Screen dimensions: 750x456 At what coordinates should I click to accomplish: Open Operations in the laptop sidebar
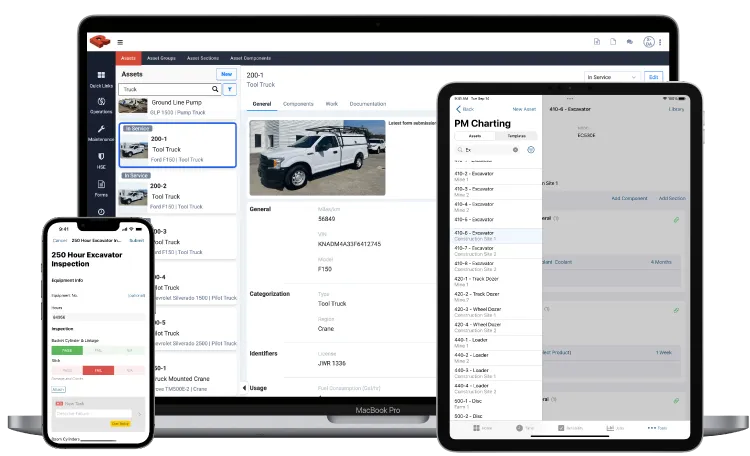click(x=101, y=105)
